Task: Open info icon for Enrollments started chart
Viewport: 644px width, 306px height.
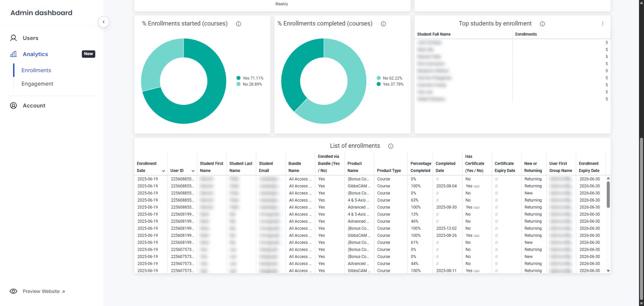Action: (x=238, y=24)
